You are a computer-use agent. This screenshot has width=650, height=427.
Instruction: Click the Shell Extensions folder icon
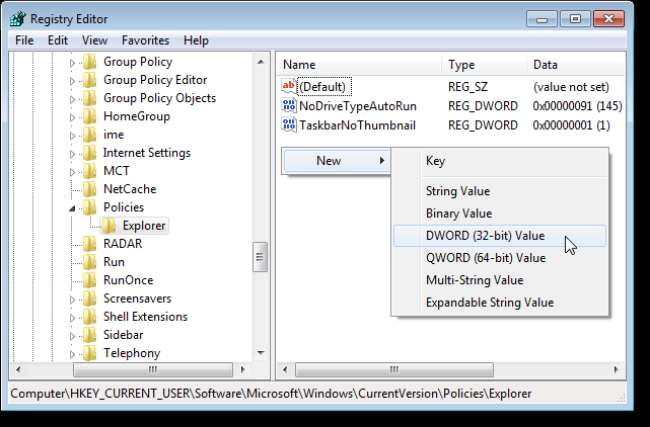[90, 318]
